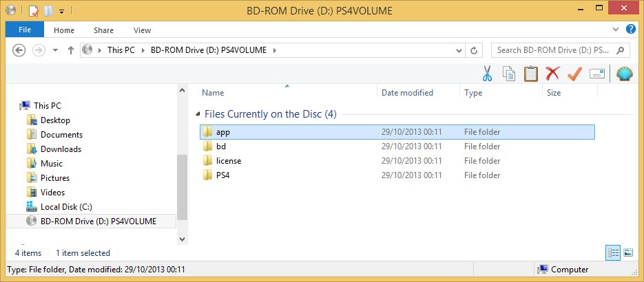This screenshot has width=644, height=282.
Task: Open the recent locations dropdown arrow
Action: coord(56,50)
